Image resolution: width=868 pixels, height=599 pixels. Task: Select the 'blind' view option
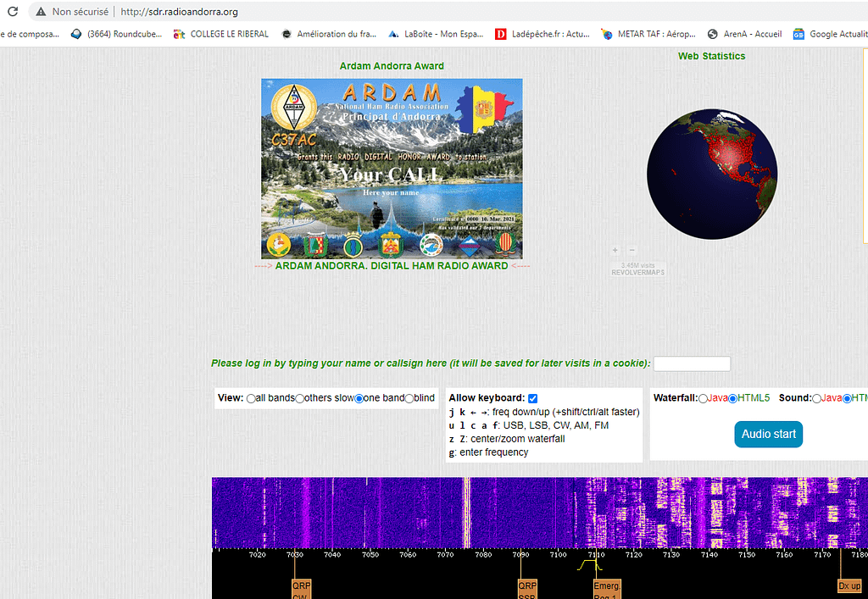point(409,399)
